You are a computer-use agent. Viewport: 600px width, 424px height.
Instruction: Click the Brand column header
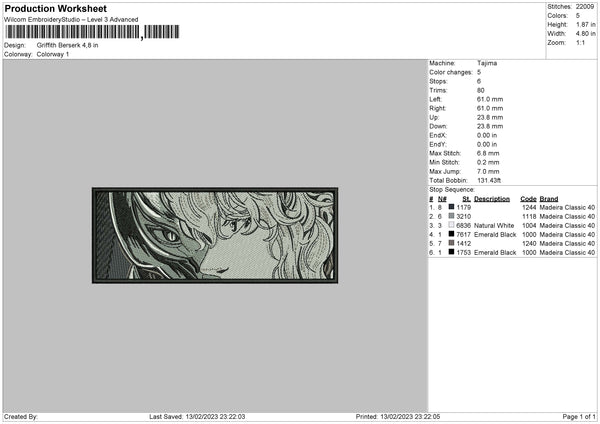click(x=549, y=199)
